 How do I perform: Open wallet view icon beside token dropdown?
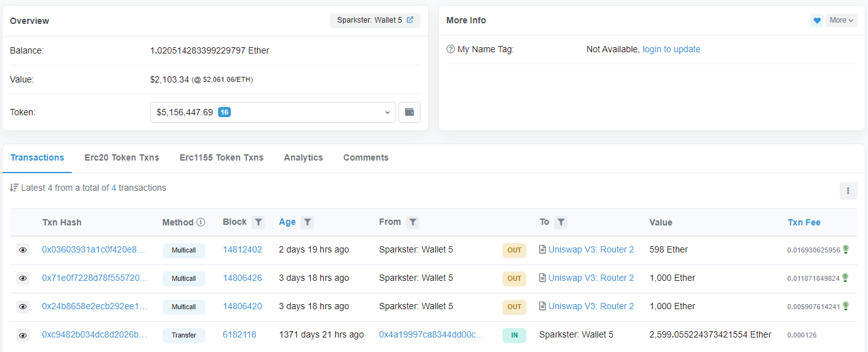point(409,113)
